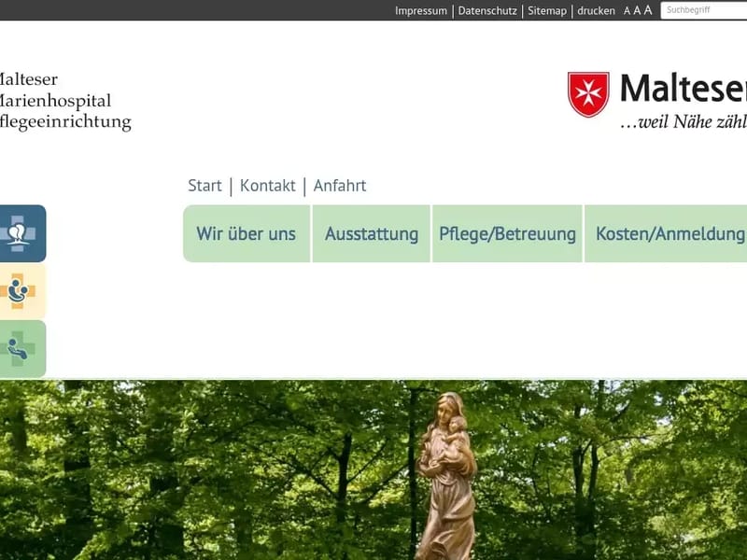Open the Kontakt page
747x560 pixels.
[x=267, y=185]
